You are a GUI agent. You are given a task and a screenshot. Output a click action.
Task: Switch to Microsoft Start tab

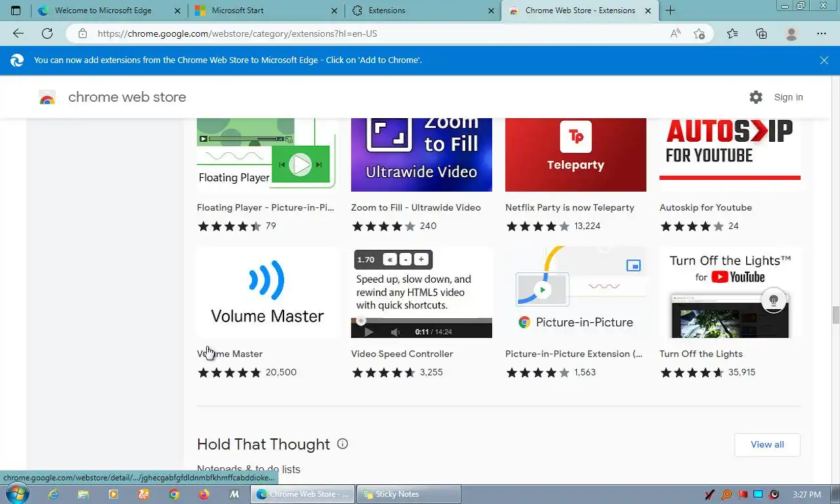[264, 10]
